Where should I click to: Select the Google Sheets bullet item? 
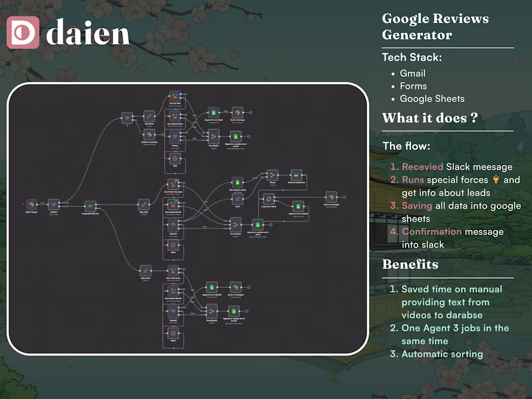pos(432,99)
